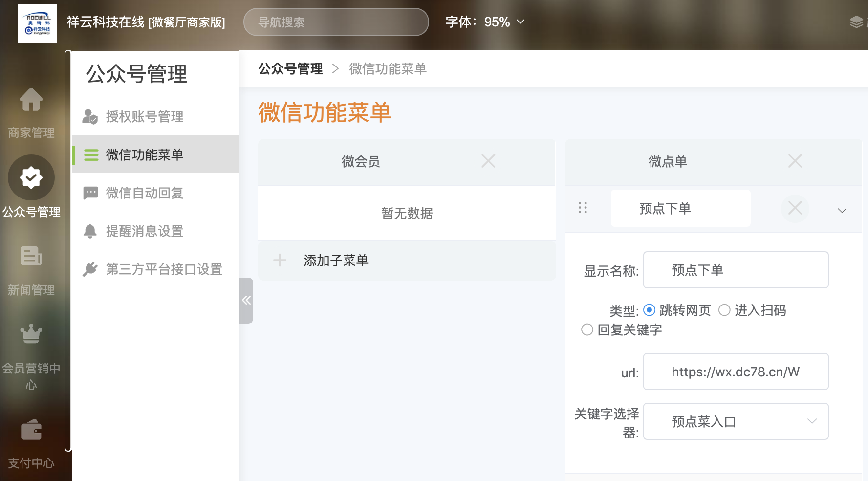
Task: Click bell icon beside 提醒消息设置
Action: pos(90,231)
